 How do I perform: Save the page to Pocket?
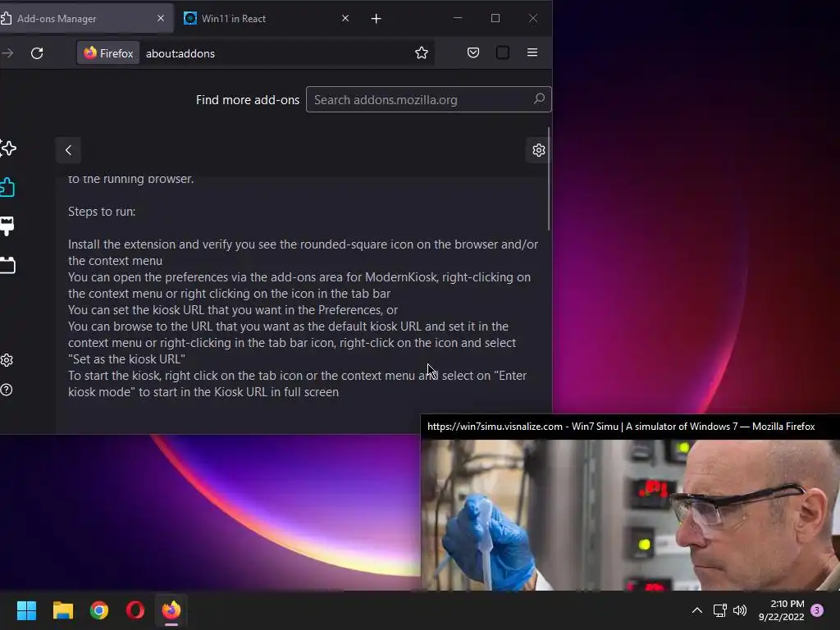click(473, 52)
